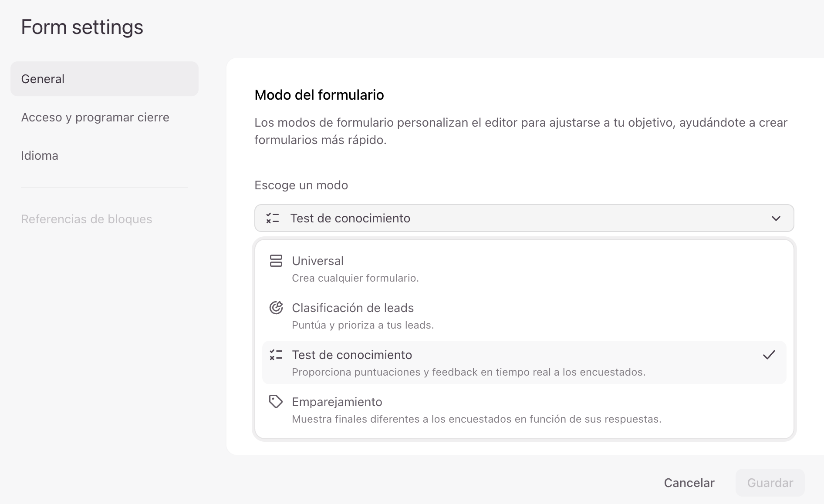
Task: Click the checklist icon inside the mode selector field
Action: click(273, 218)
